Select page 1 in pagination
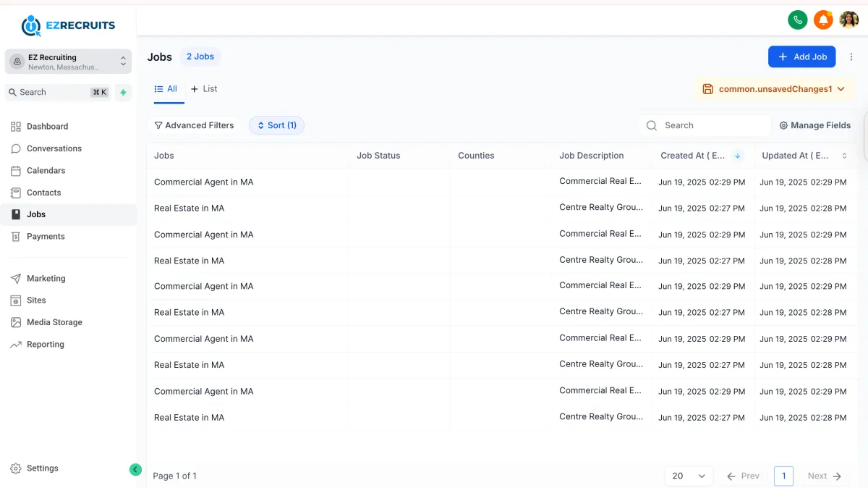 pyautogui.click(x=783, y=476)
